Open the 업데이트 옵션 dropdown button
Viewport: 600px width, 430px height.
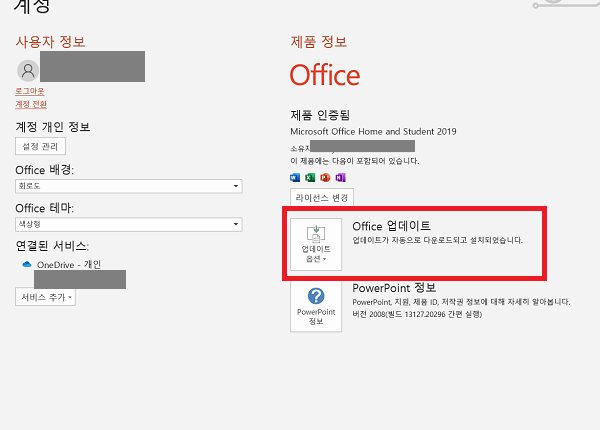coord(316,244)
